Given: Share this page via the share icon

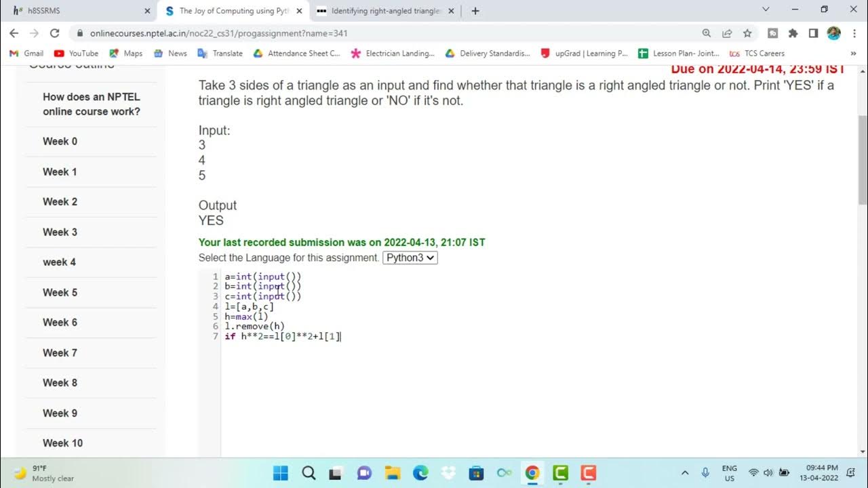Looking at the screenshot, I should tap(727, 33).
